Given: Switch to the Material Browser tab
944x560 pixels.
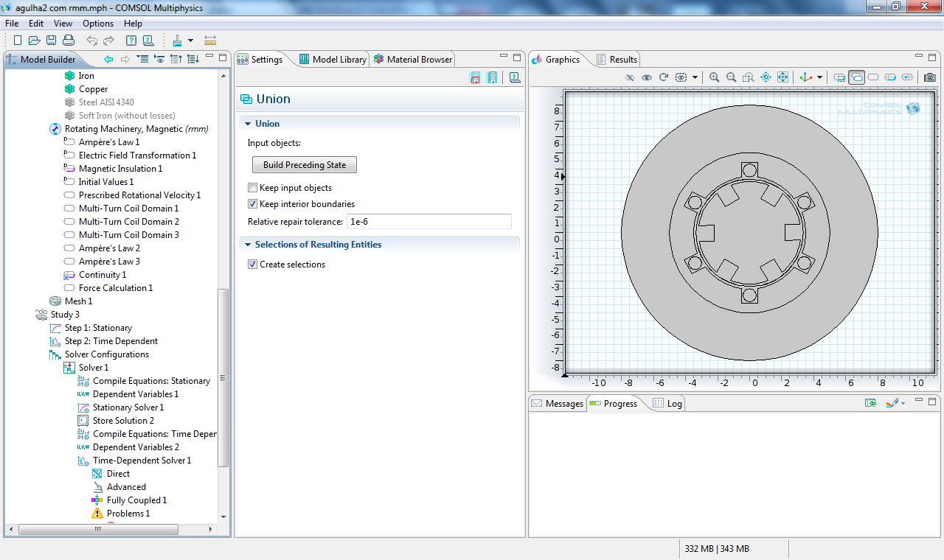Looking at the screenshot, I should [419, 60].
